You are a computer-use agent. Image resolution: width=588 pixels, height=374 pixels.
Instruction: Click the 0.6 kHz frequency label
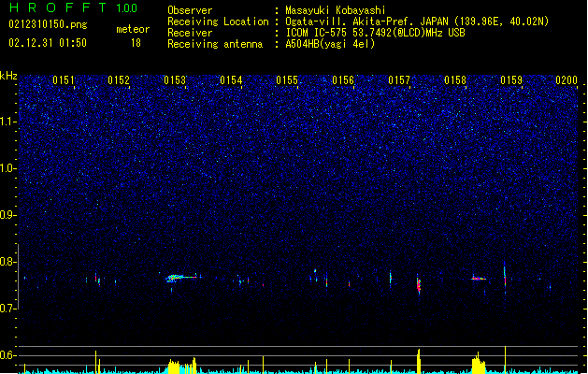pyautogui.click(x=8, y=355)
